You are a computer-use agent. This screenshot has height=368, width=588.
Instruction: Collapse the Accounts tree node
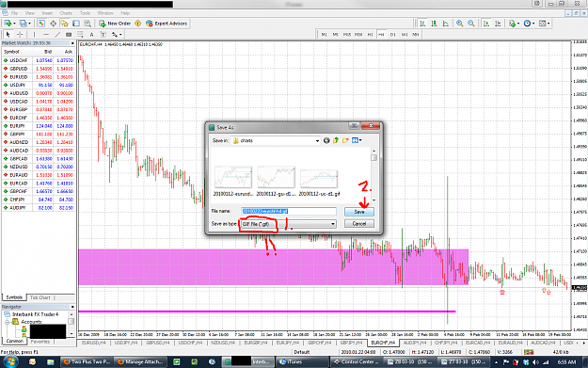pyautogui.click(x=8, y=322)
